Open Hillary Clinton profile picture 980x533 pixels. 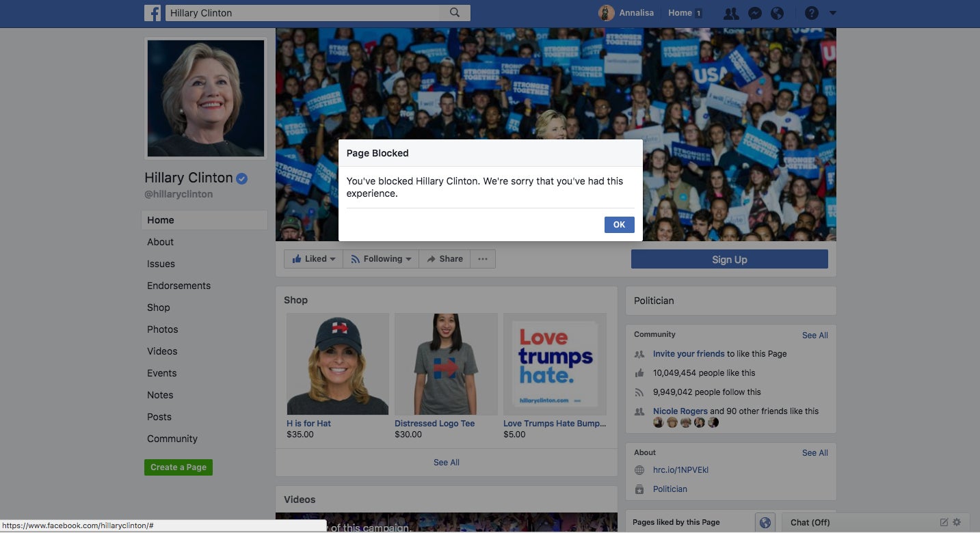pos(206,98)
